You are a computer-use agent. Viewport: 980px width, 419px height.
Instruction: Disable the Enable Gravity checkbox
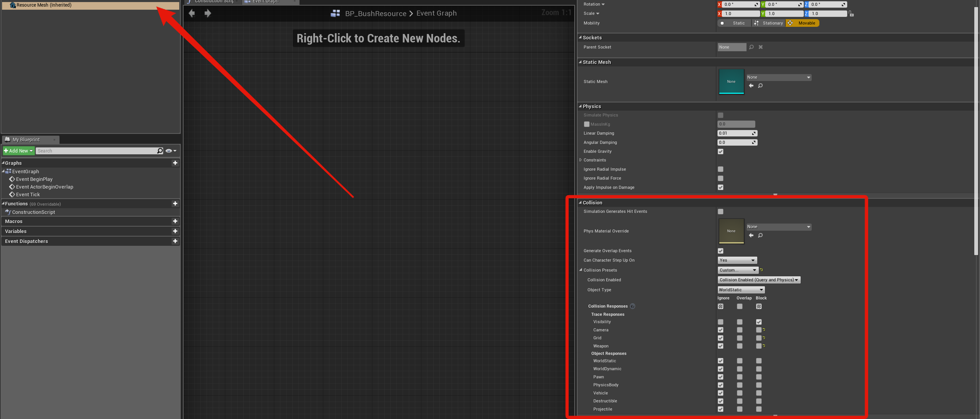pos(721,152)
